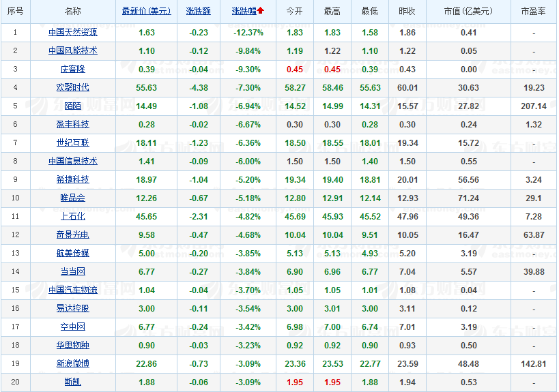Image resolution: width=559 pixels, height=392 pixels.
Task: Open stock link 盈丰科技
Action: click(73, 124)
